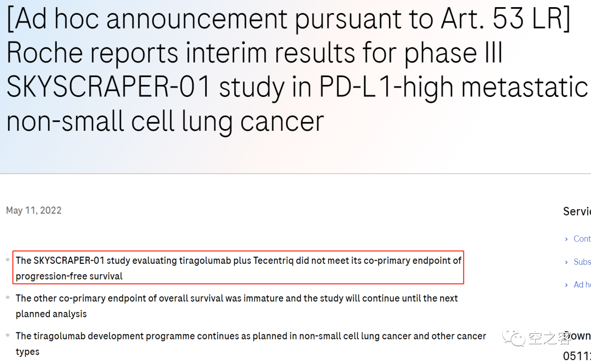The width and height of the screenshot is (591, 364).
Task: Open the "Subs" service link
Action: [582, 262]
